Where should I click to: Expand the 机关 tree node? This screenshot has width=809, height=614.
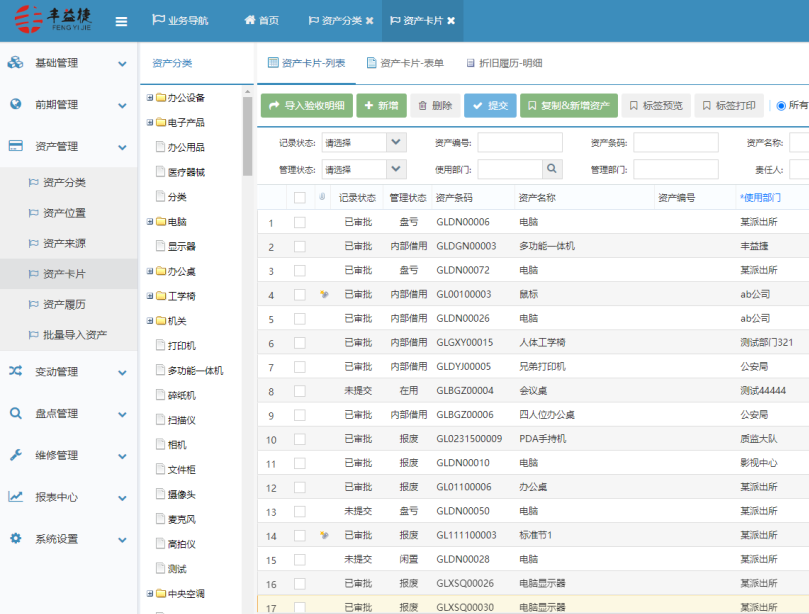tap(150, 320)
